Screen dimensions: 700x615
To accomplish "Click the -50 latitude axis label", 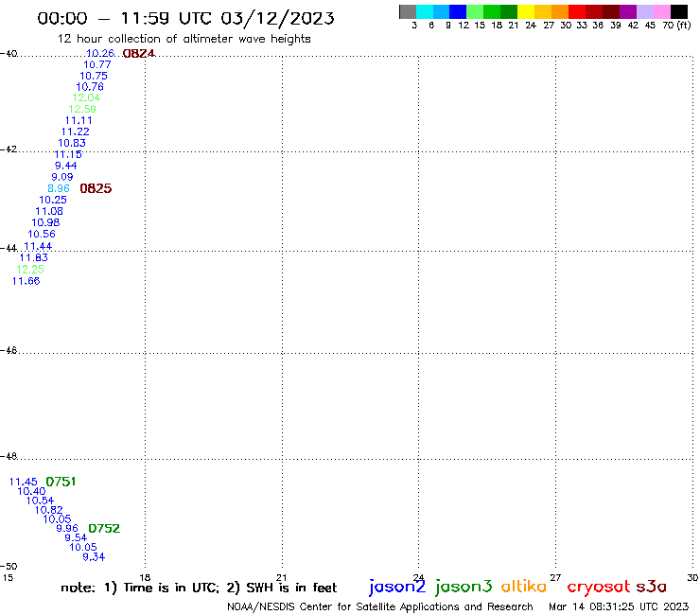I will (x=9, y=567).
